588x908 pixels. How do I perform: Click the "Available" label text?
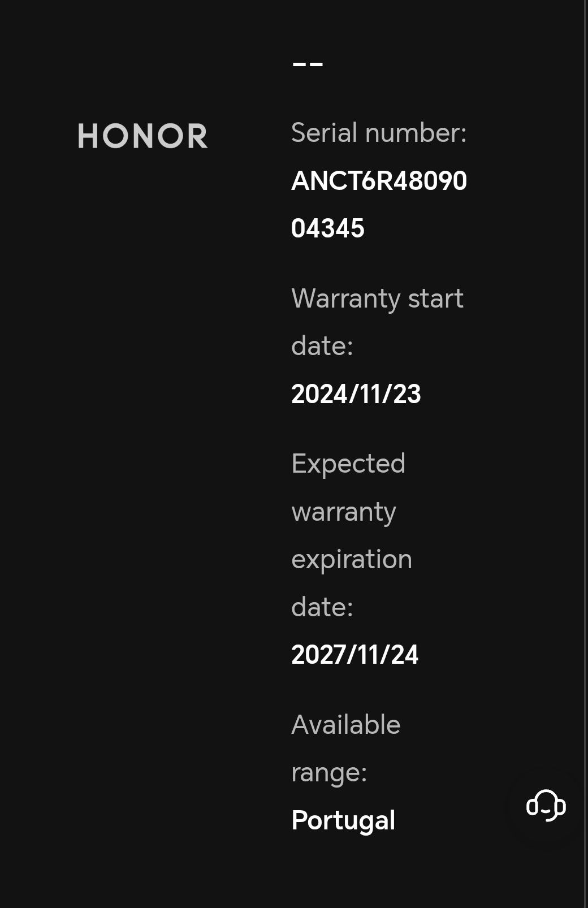(345, 725)
